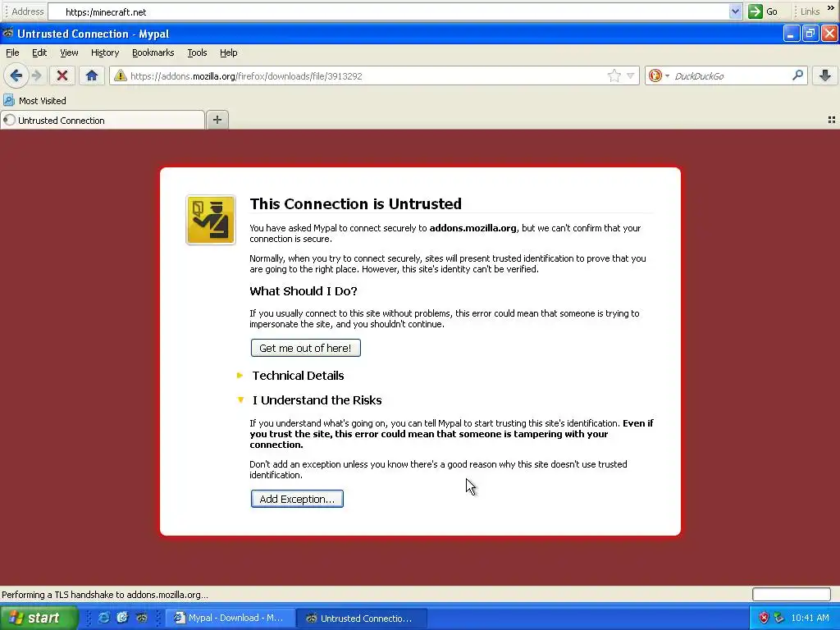Image resolution: width=840 pixels, height=630 pixels.
Task: Bookmark this page with the star icon
Action: [x=614, y=75]
